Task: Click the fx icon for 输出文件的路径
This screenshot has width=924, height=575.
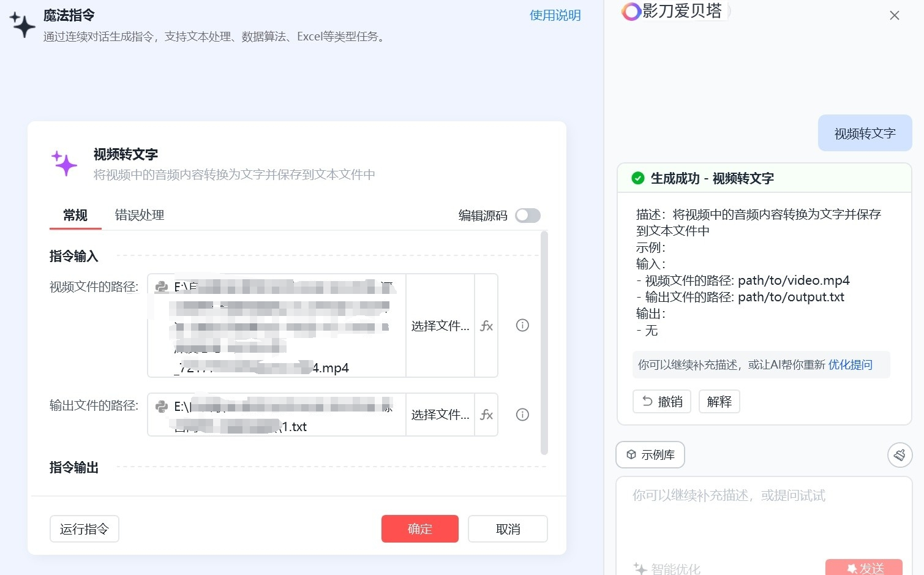Action: tap(486, 415)
